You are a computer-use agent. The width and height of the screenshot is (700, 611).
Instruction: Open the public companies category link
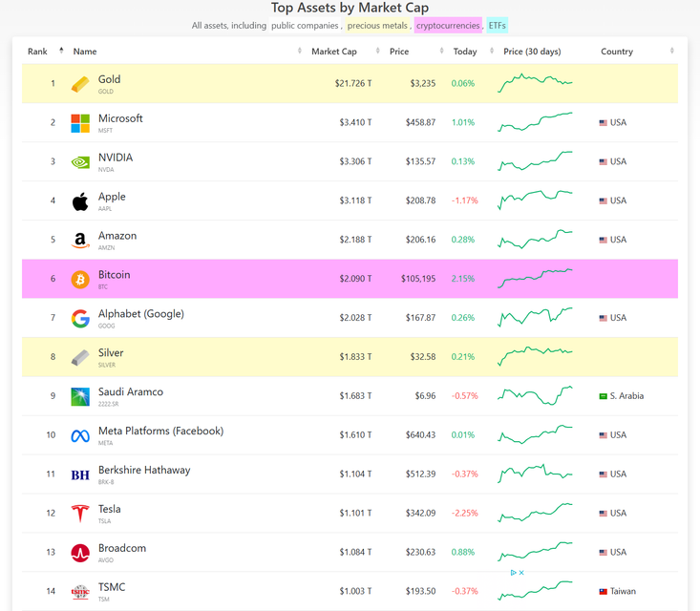305,26
